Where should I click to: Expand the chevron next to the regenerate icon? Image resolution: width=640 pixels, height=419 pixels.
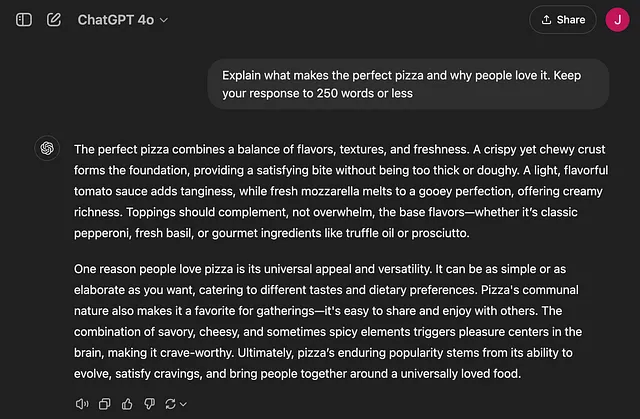[183, 404]
